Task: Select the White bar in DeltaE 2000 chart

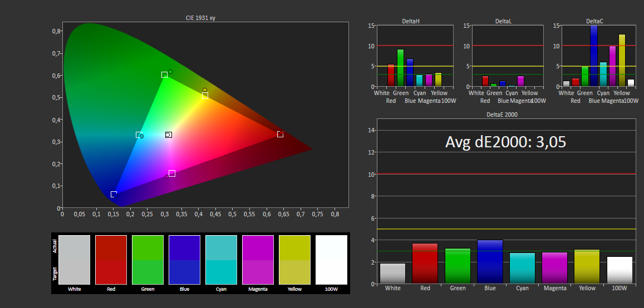Action: pyautogui.click(x=392, y=274)
